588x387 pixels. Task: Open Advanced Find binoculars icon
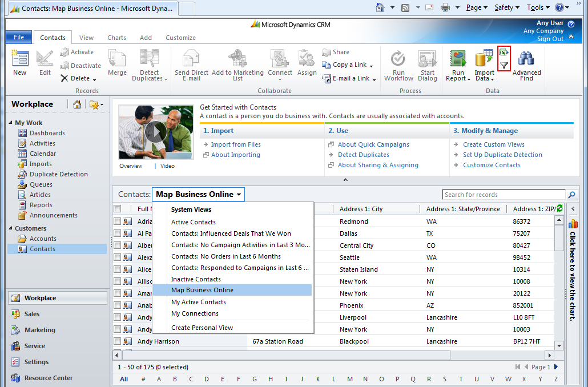click(x=526, y=58)
